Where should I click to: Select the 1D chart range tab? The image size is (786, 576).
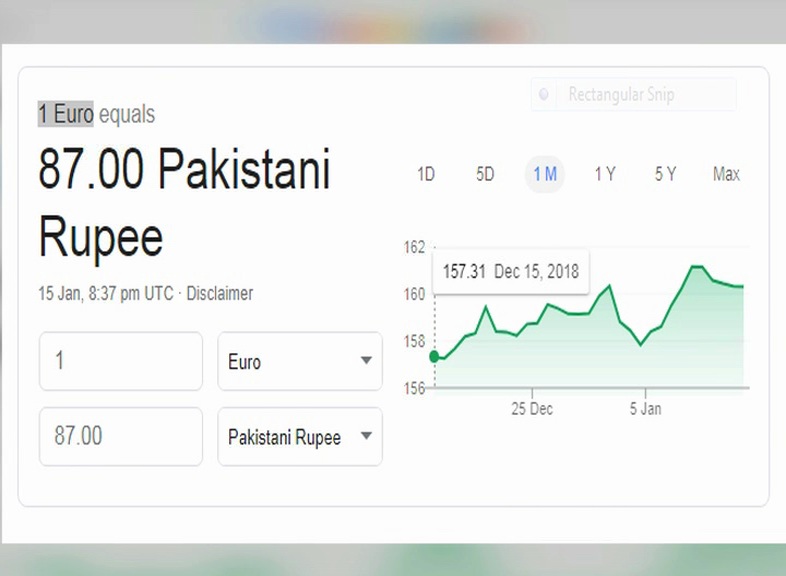click(426, 174)
